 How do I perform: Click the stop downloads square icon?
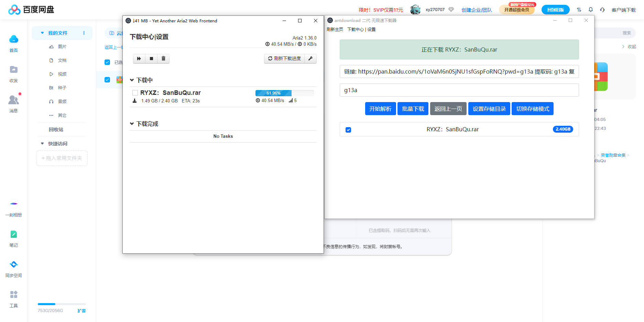pos(151,59)
